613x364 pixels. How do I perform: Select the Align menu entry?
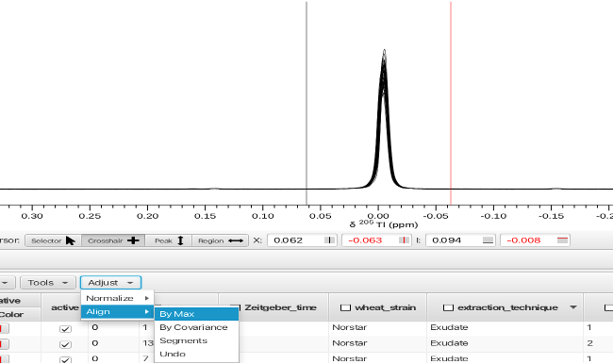click(117, 311)
